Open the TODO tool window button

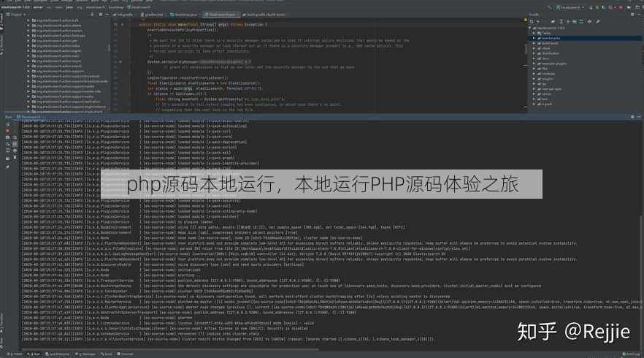tap(15, 354)
